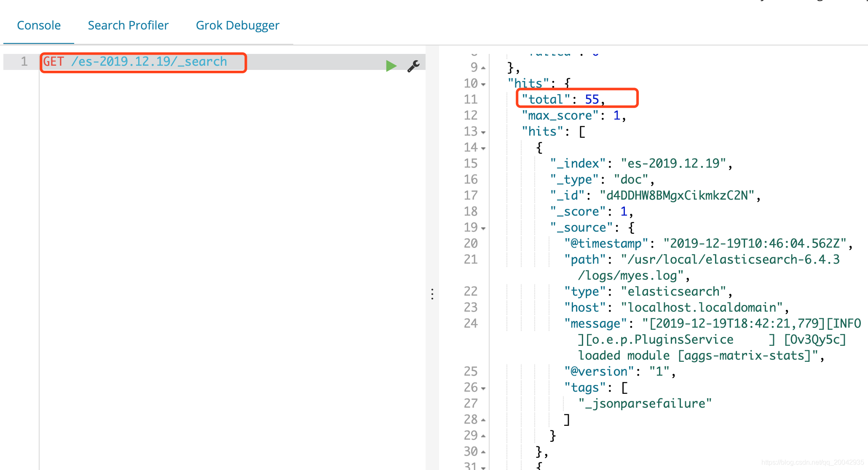Click the green Run button to execute query

click(x=390, y=65)
